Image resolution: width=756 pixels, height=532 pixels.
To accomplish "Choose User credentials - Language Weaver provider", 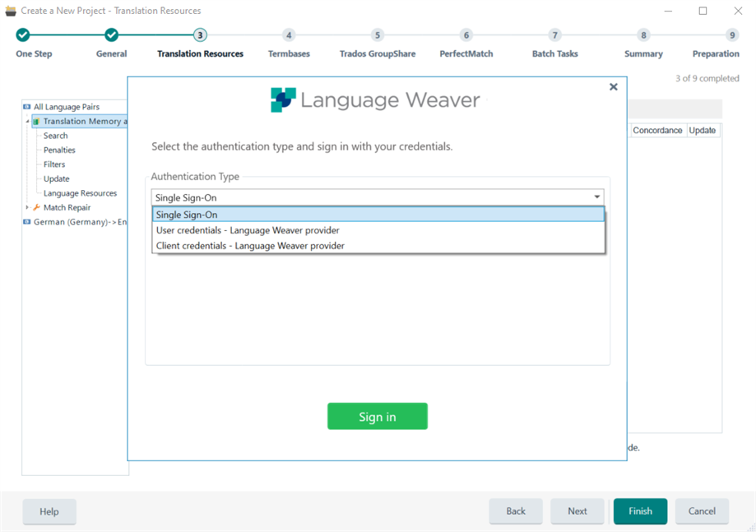I will click(x=378, y=230).
